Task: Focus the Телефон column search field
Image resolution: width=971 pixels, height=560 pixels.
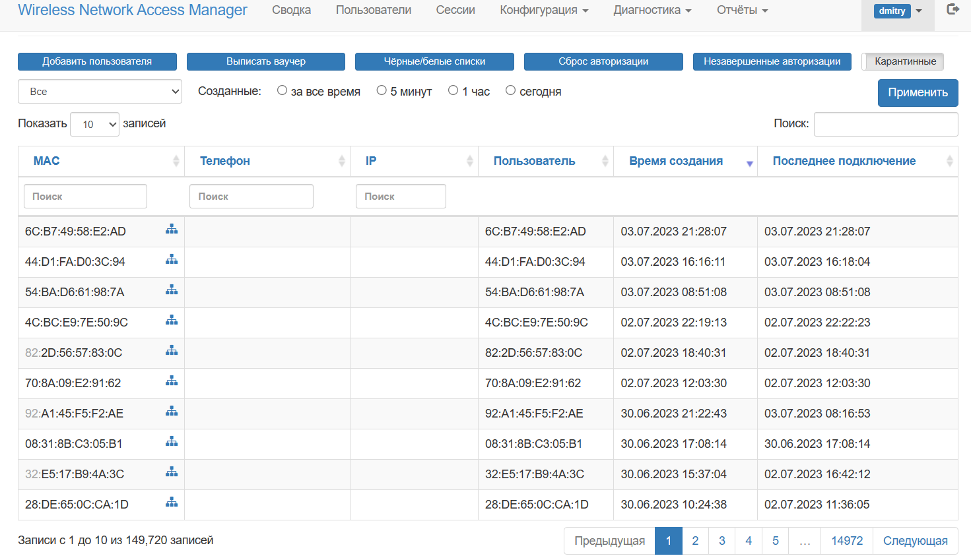Action: click(x=251, y=197)
